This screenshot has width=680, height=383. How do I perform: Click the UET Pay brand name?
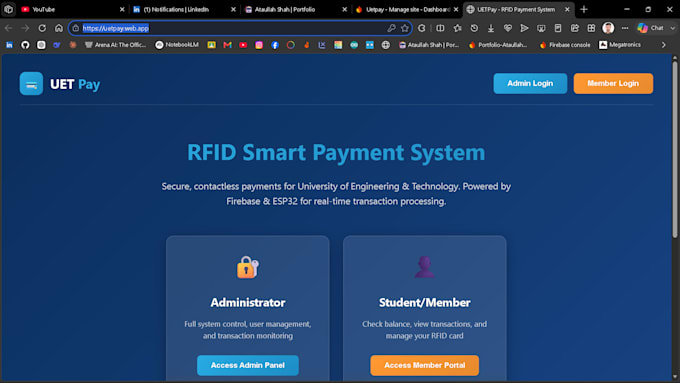(75, 84)
